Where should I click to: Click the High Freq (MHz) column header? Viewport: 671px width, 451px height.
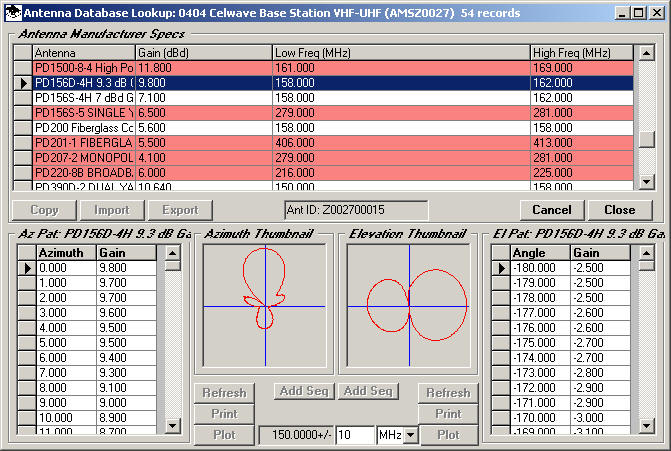pos(582,53)
